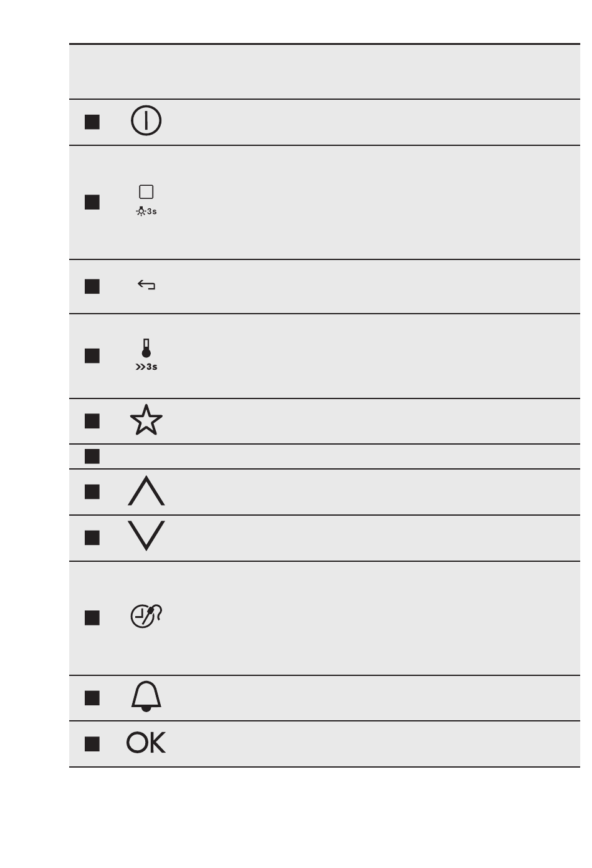Click the up arrow chevron
The width and height of the screenshot is (592, 868).
[146, 491]
